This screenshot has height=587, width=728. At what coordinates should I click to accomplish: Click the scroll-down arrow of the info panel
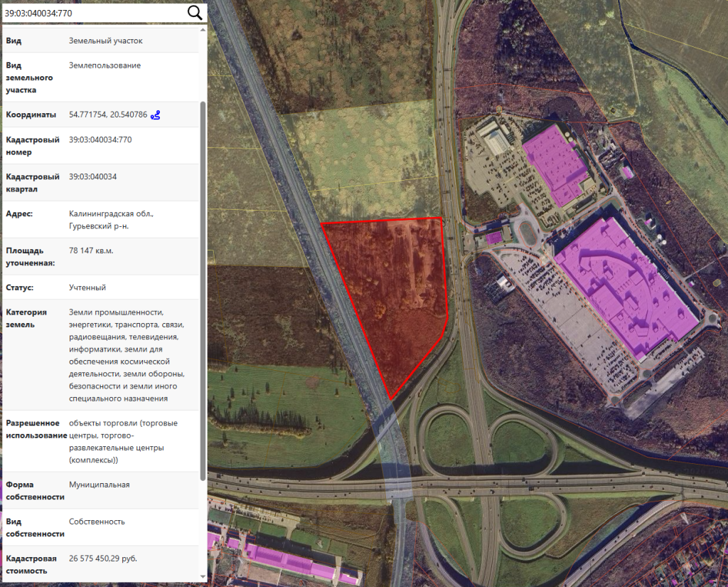click(203, 577)
